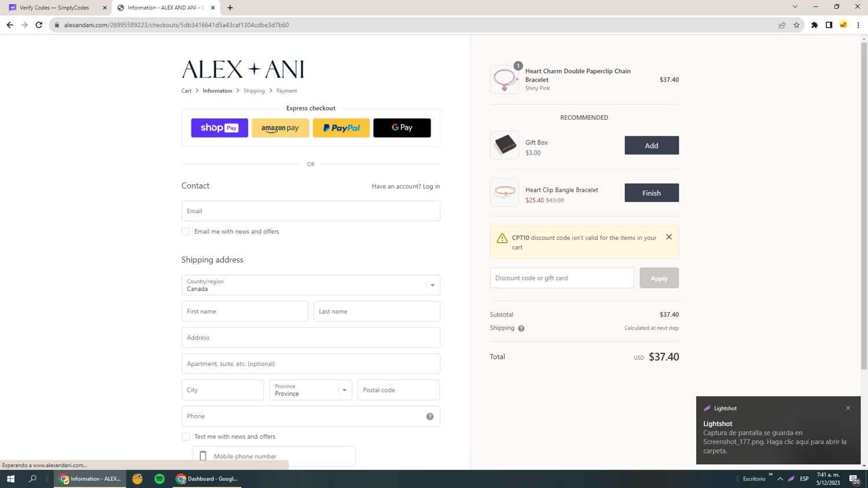Pay with Shop Pay express checkout
The height and width of the screenshot is (488, 868).
point(219,128)
